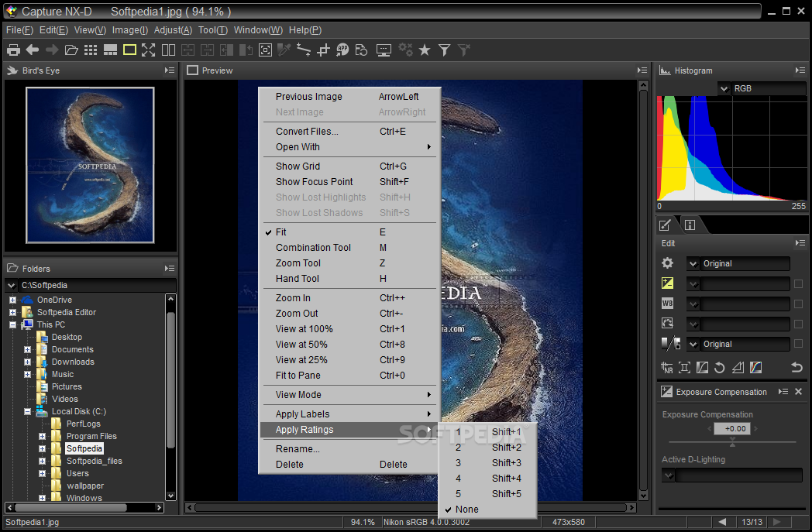This screenshot has height=532, width=812.
Task: Select the wallpaper folder in tree
Action: [85, 486]
